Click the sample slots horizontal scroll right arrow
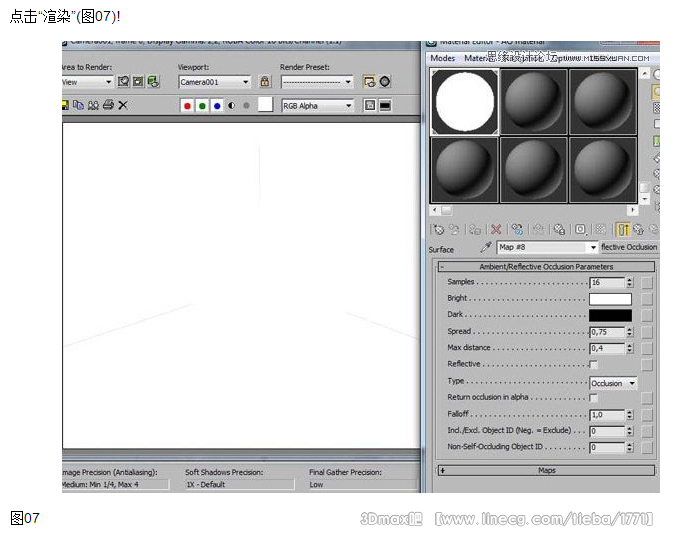Image resolution: width=682 pixels, height=536 pixels. coord(632,210)
